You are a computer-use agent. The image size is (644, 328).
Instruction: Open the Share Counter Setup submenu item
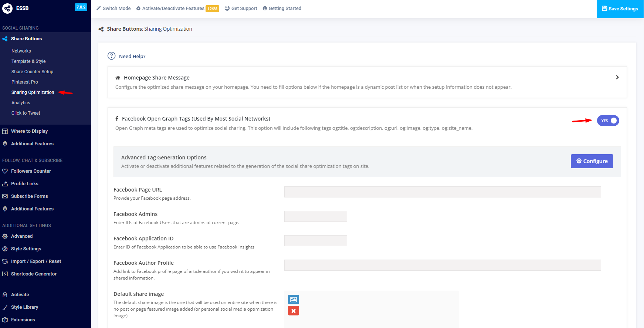(32, 72)
